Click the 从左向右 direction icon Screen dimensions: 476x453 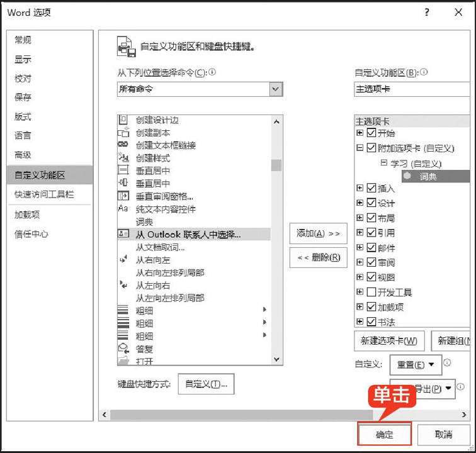click(123, 284)
